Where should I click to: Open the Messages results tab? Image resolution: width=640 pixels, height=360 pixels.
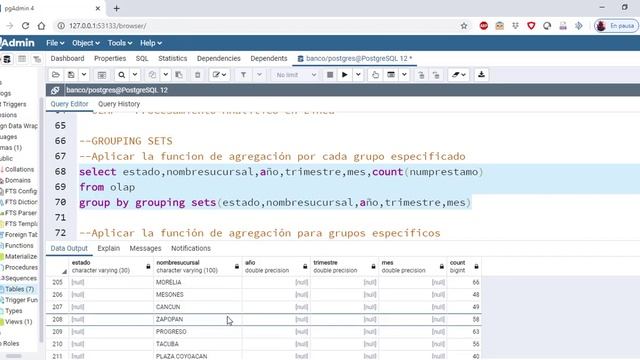tap(145, 248)
